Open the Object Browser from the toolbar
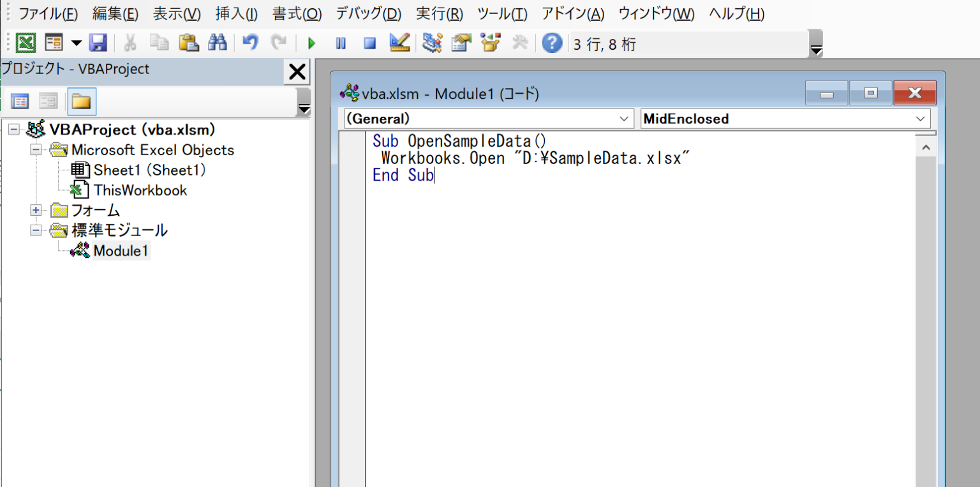This screenshot has height=487, width=980. click(x=489, y=42)
